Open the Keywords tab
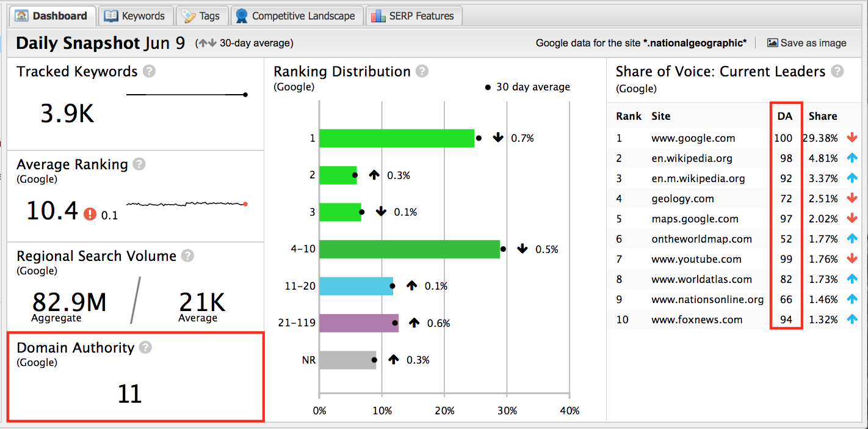 136,16
